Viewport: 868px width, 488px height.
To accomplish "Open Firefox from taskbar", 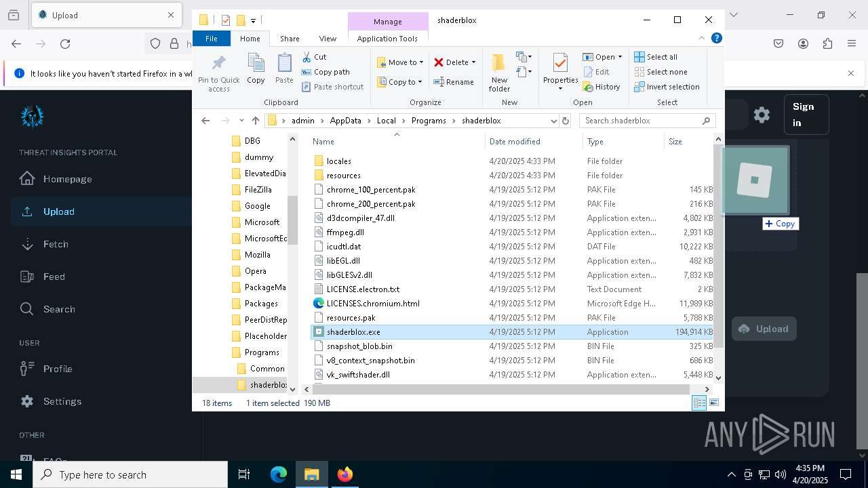I will (x=345, y=474).
